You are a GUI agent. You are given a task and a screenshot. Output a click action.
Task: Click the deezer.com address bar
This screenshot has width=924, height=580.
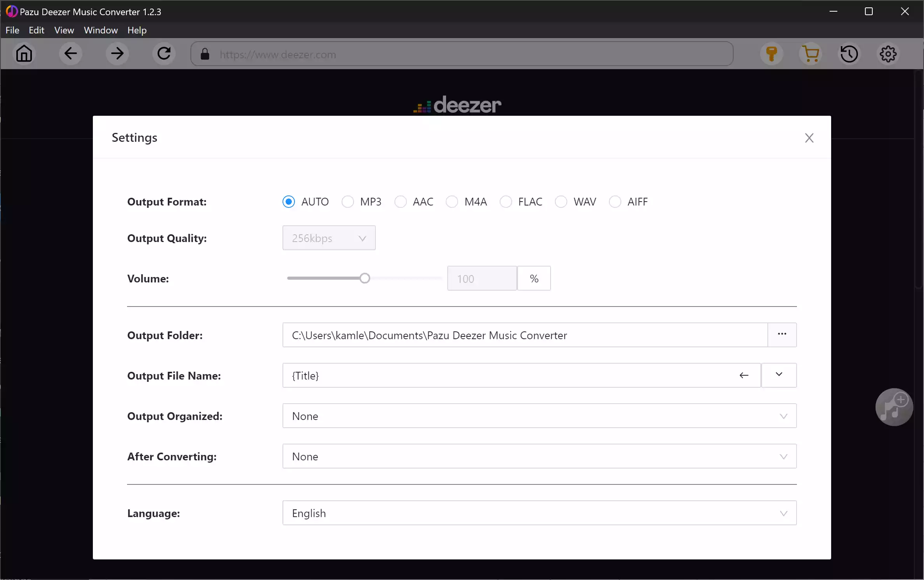(x=462, y=54)
